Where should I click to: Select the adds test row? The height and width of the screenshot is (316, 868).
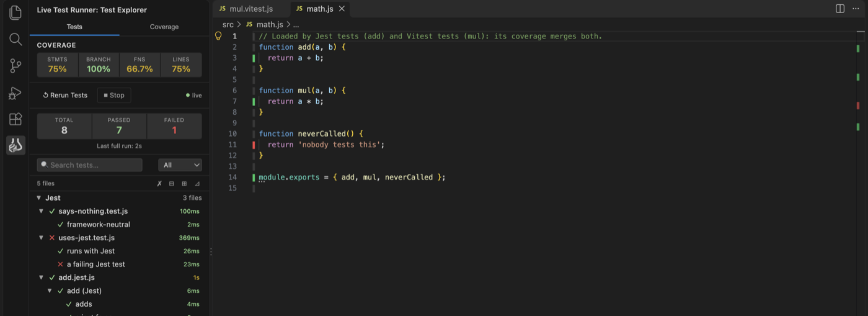click(x=119, y=304)
